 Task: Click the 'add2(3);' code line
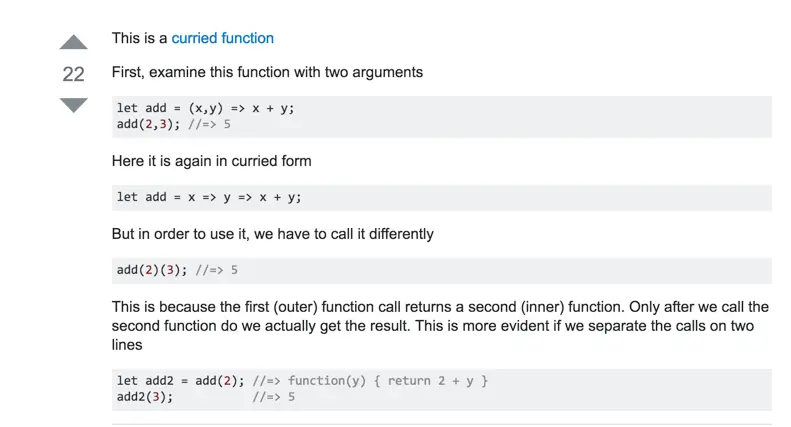[x=145, y=397]
